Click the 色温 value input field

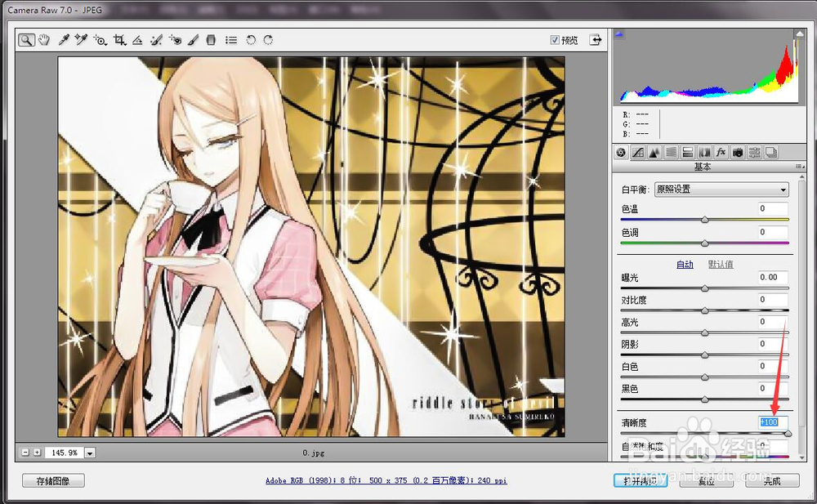[x=773, y=209]
